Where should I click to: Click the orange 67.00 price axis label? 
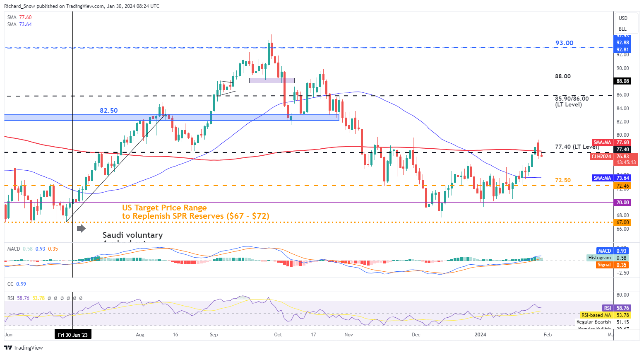(622, 222)
